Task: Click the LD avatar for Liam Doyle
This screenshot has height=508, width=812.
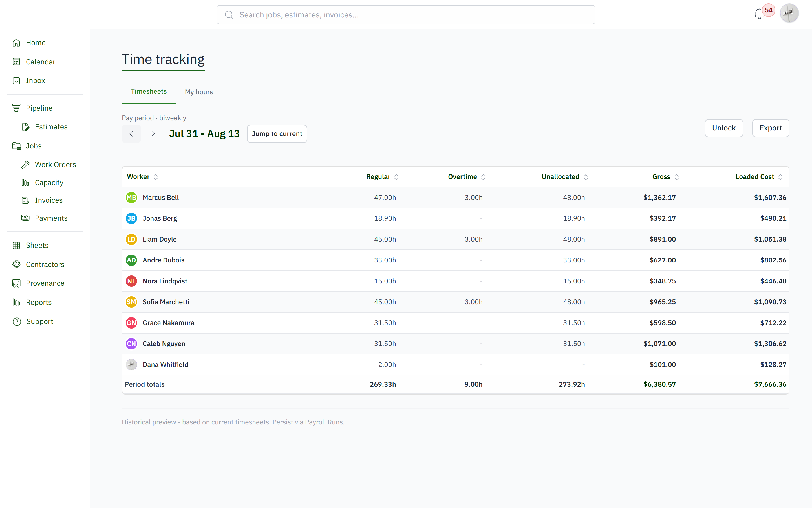Action: click(x=131, y=239)
